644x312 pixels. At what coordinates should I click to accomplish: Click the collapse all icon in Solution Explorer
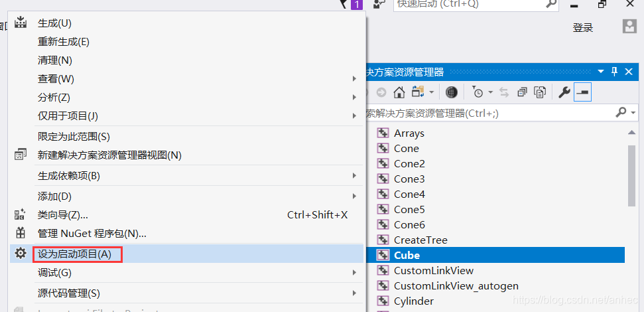point(522,92)
